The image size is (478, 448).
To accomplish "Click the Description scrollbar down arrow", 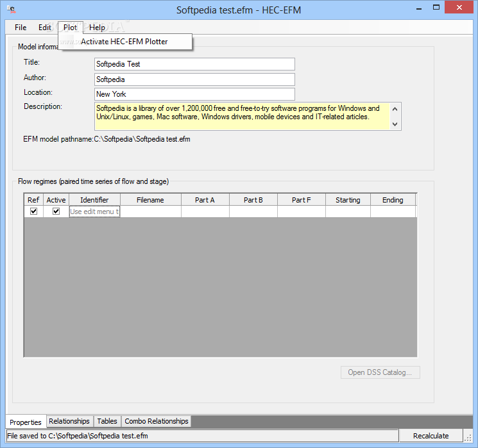I will coord(395,124).
